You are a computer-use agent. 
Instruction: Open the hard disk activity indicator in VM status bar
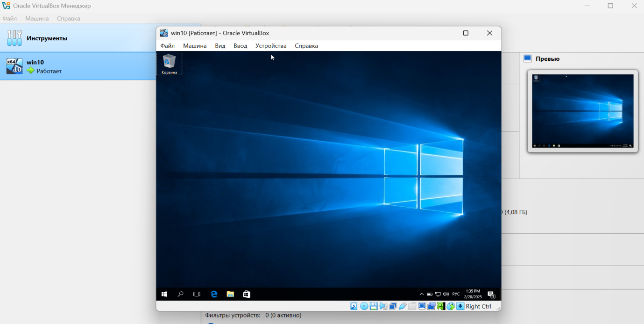354,306
